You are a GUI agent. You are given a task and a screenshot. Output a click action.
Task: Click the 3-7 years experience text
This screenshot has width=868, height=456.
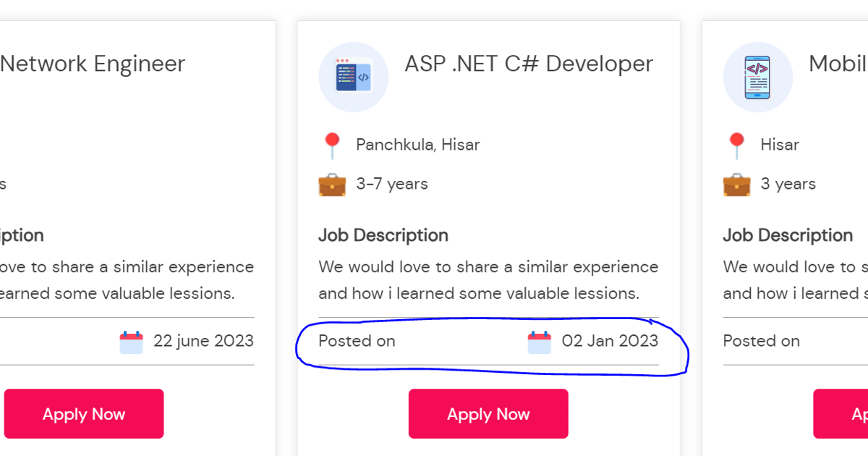tap(391, 185)
